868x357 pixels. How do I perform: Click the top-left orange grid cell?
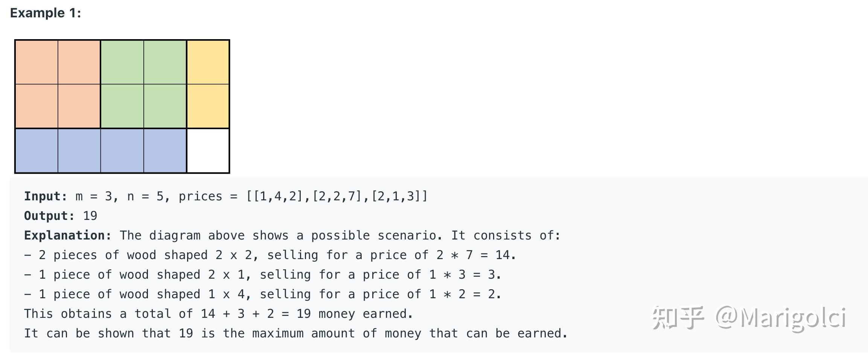[x=37, y=62]
